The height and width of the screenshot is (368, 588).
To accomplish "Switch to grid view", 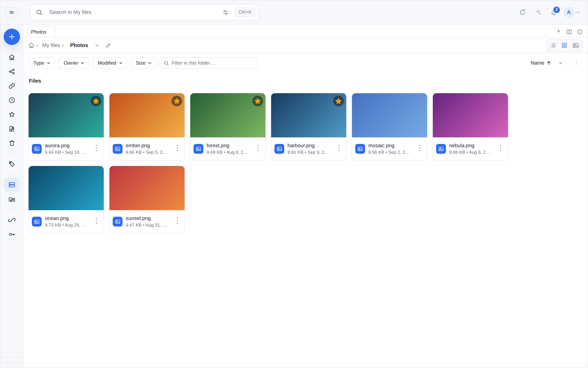I will pos(564,46).
